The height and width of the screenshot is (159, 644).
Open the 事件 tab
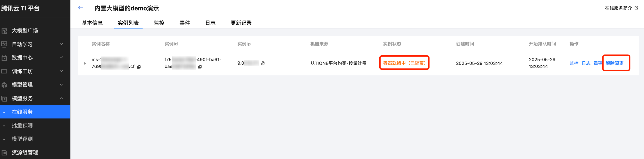pyautogui.click(x=185, y=23)
